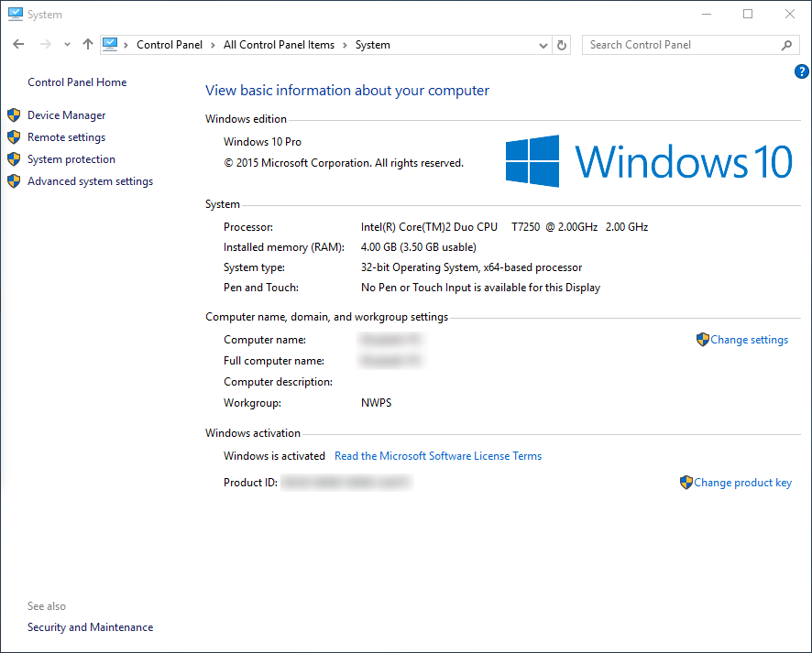Read the Microsoft Software License Terms
This screenshot has height=653, width=812.
point(438,455)
